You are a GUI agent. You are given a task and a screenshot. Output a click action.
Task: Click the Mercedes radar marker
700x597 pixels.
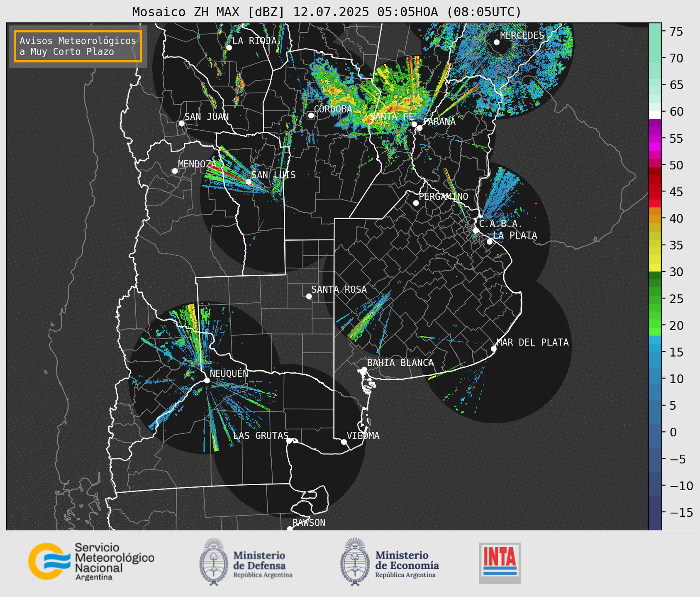[x=496, y=42]
